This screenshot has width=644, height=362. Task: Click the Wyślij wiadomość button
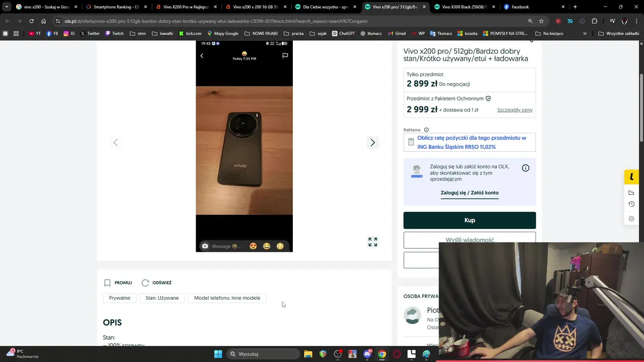click(x=469, y=240)
